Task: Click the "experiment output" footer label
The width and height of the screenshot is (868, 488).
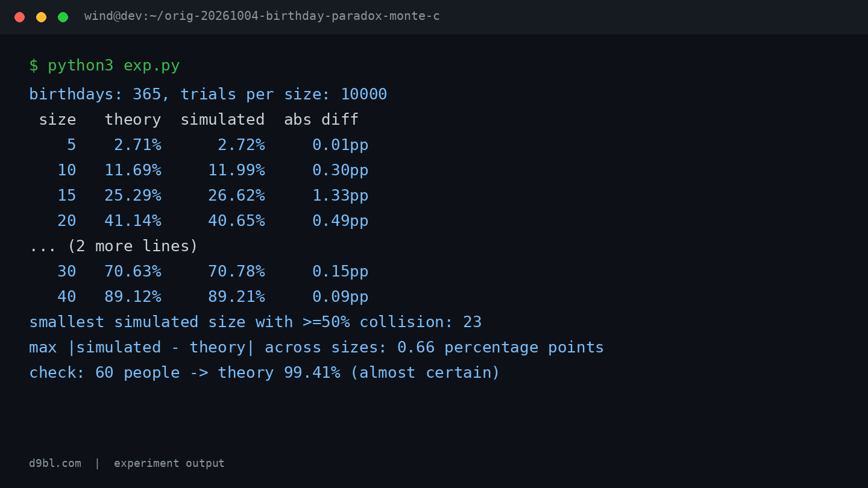Action: [169, 463]
